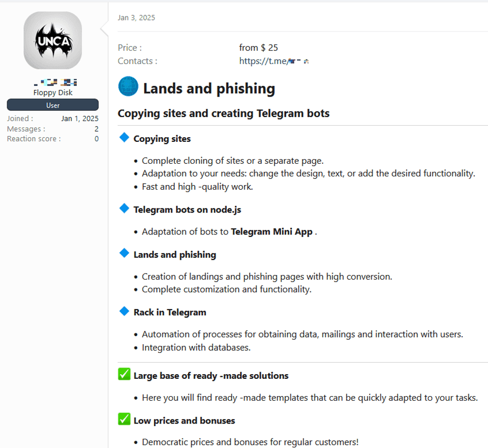Click the Messages count value 2
Viewport: 488px width, 448px height.
97,129
